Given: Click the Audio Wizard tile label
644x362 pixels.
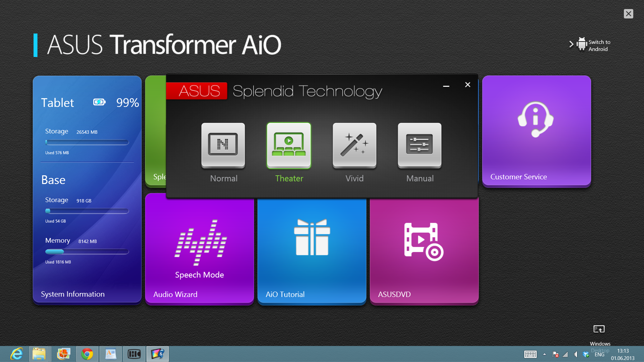Looking at the screenshot, I should coord(175,294).
